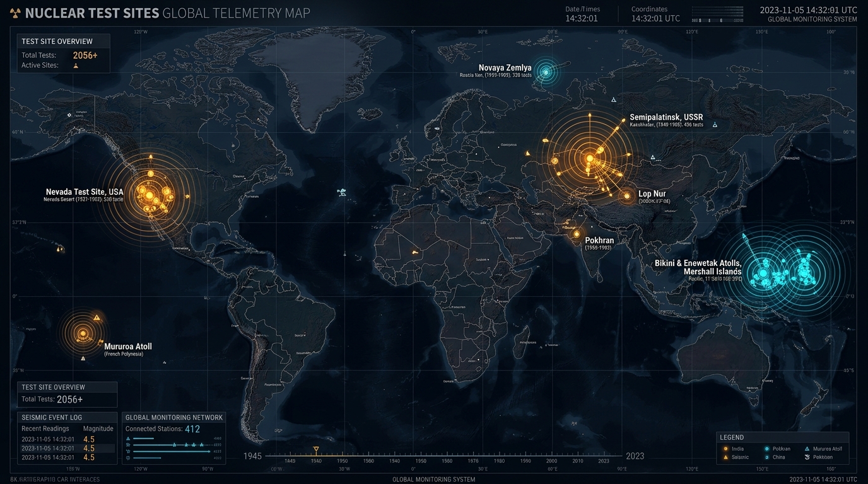Open the Seismic Event Log panel header
Viewport: 868px width, 484px height.
67,417
